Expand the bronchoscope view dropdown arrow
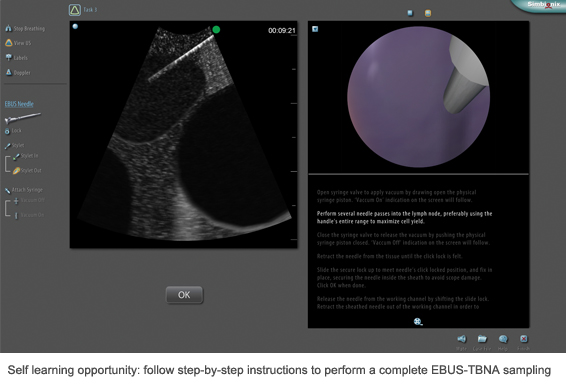 [315, 29]
